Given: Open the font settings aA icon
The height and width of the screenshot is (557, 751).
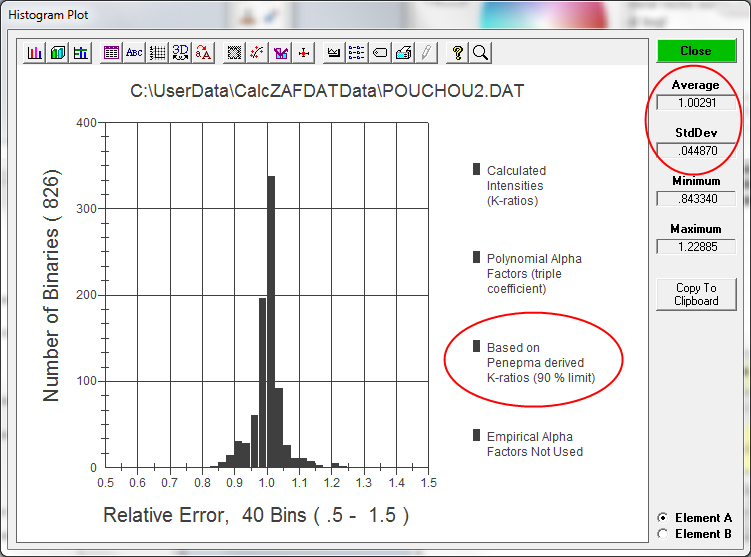Looking at the screenshot, I should coord(203,53).
